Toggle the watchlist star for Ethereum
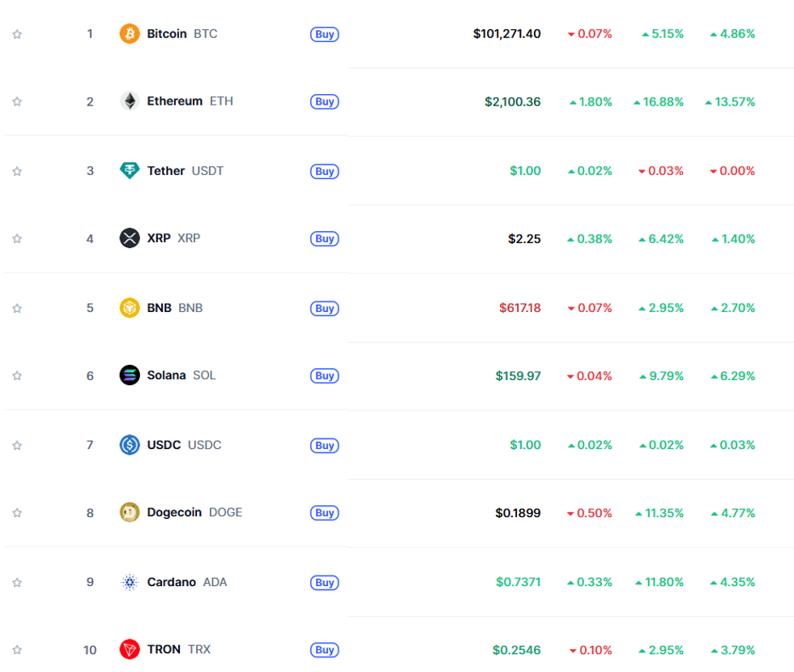794x672 pixels. pyautogui.click(x=17, y=101)
